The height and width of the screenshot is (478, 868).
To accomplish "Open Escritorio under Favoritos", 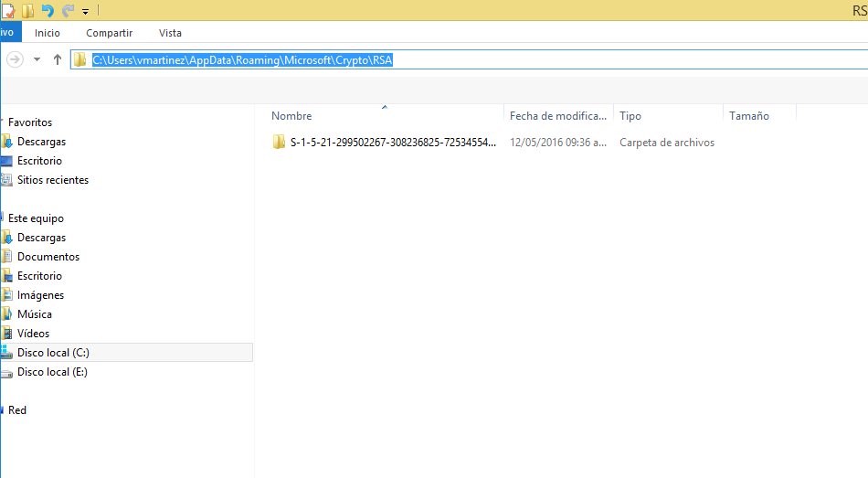I will [39, 161].
